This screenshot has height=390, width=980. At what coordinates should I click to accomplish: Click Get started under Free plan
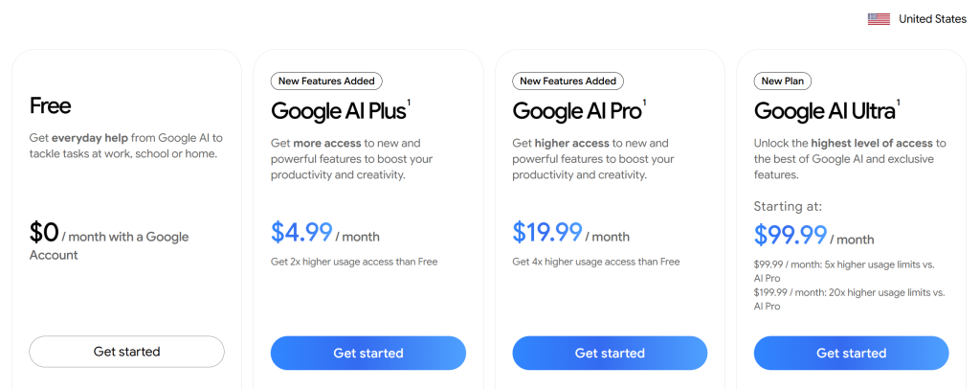coord(127,352)
